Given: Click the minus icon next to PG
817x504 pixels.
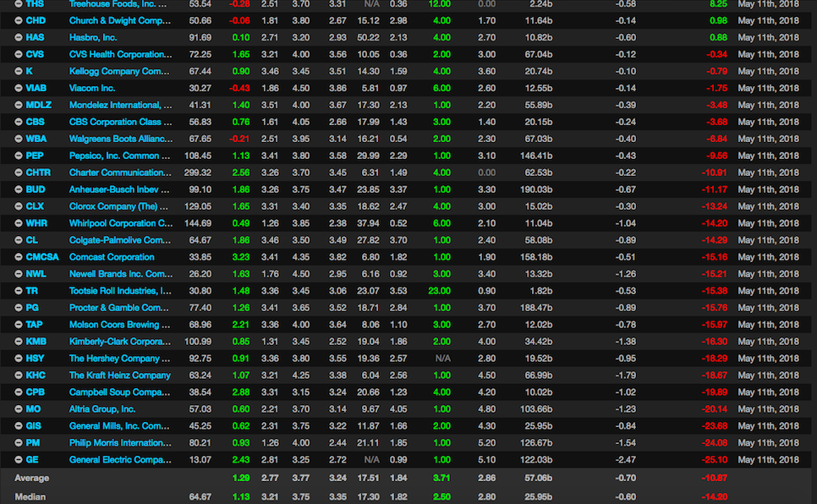Looking at the screenshot, I should 19,308.
